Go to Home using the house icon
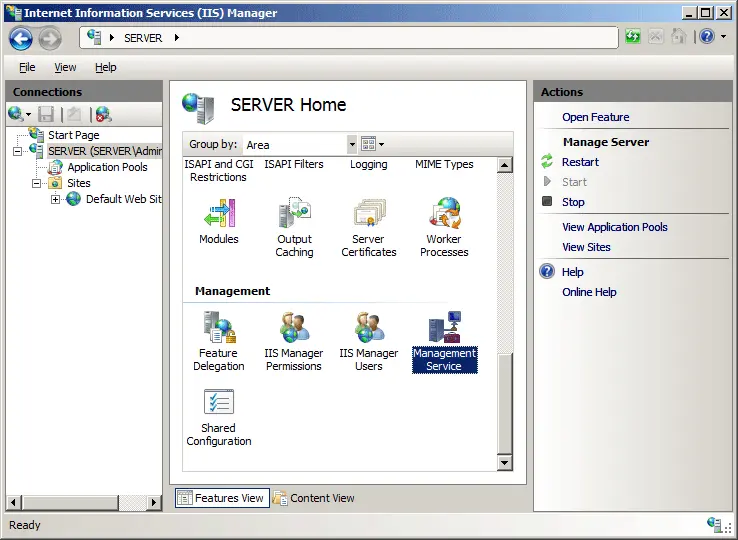Image resolution: width=738 pixels, height=540 pixels. click(x=678, y=36)
